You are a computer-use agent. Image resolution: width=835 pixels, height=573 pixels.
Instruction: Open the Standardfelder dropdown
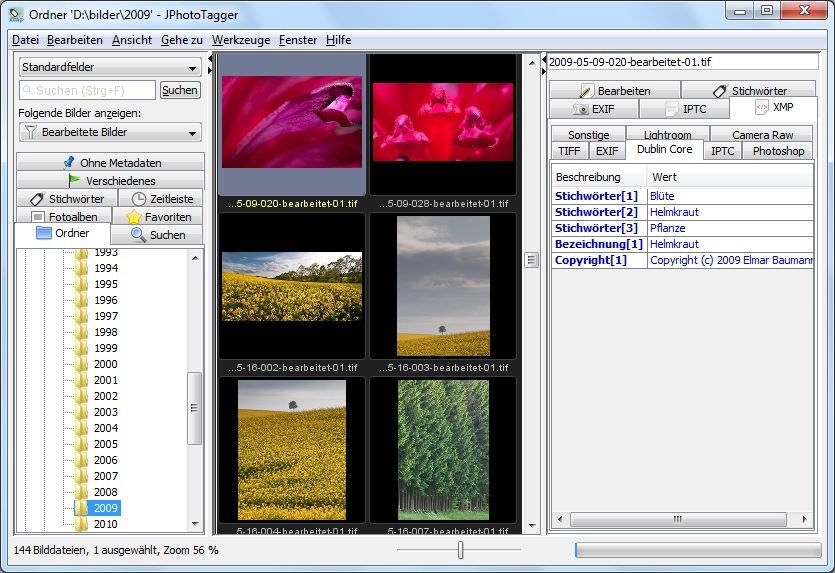(x=110, y=67)
